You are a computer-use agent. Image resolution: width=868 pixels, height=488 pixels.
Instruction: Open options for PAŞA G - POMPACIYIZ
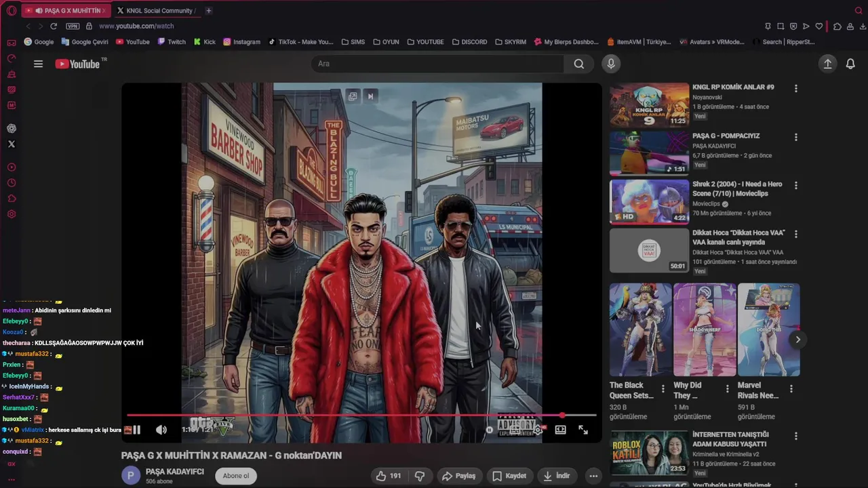click(795, 137)
